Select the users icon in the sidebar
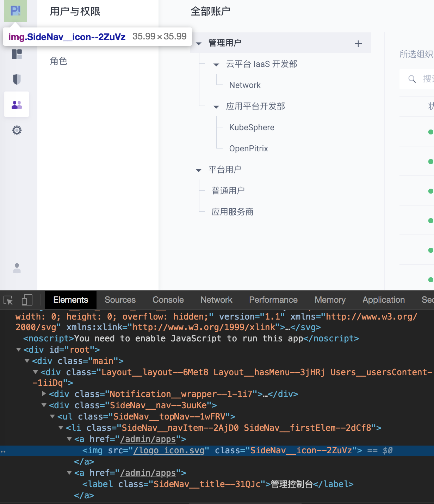This screenshot has height=504, width=434. click(16, 104)
